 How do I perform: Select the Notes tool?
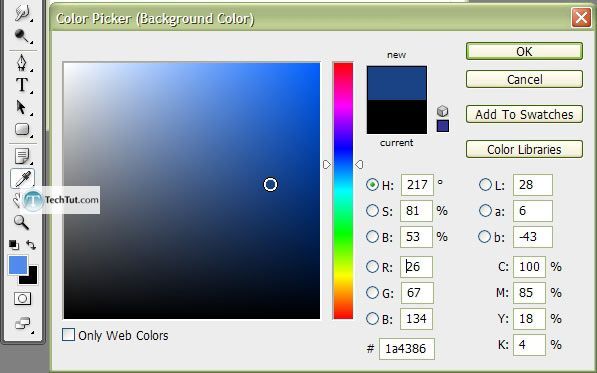click(22, 156)
